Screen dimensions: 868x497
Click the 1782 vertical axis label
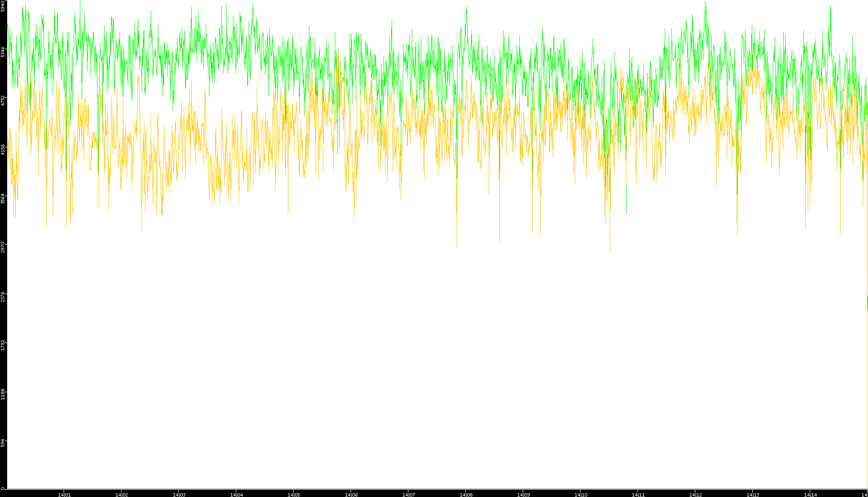tap(3, 345)
